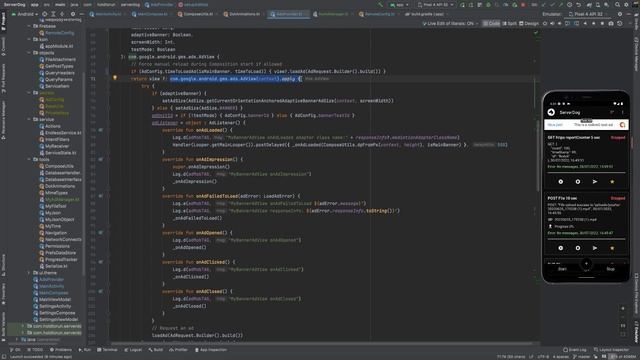Screen dimensions: 640x360
Task: Collapse the service folder in project tree
Action: pos(29,119)
